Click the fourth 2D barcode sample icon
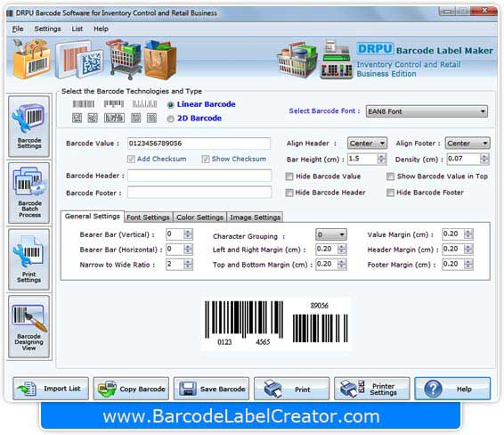This screenshot has width=504, height=435. 136,118
